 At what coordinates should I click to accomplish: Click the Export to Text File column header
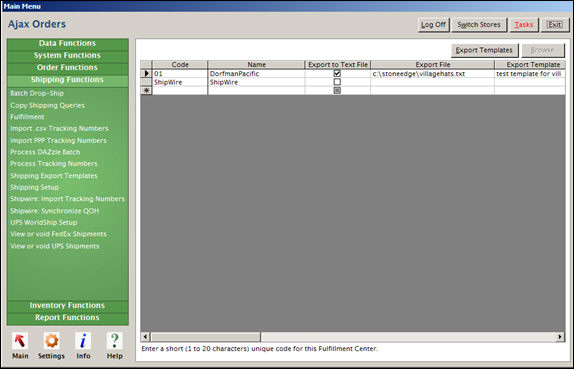point(338,65)
